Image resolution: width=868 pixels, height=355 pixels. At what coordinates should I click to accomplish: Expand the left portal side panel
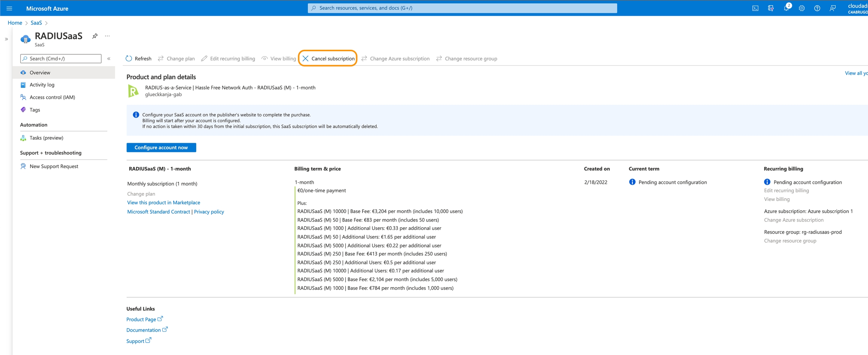[x=6, y=39]
